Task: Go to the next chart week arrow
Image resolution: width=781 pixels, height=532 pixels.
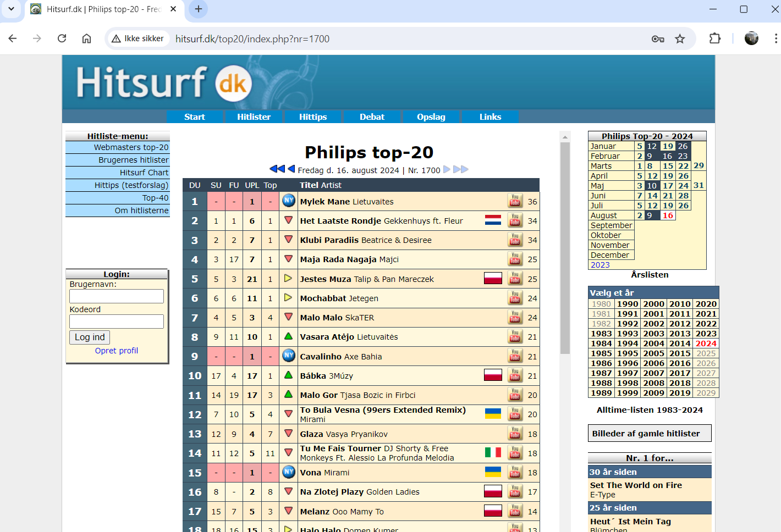Action: coord(447,169)
